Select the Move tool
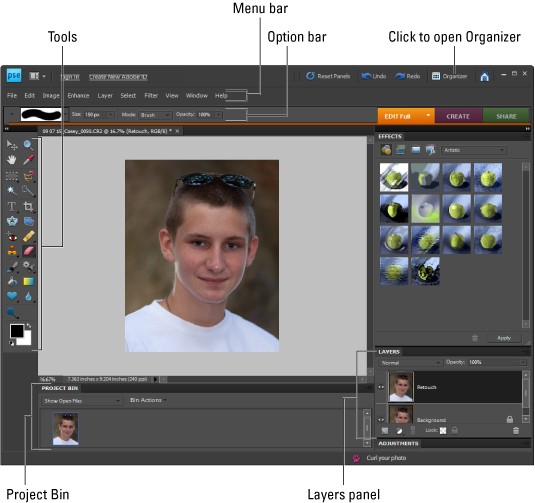The width and height of the screenshot is (535, 503). (12, 145)
